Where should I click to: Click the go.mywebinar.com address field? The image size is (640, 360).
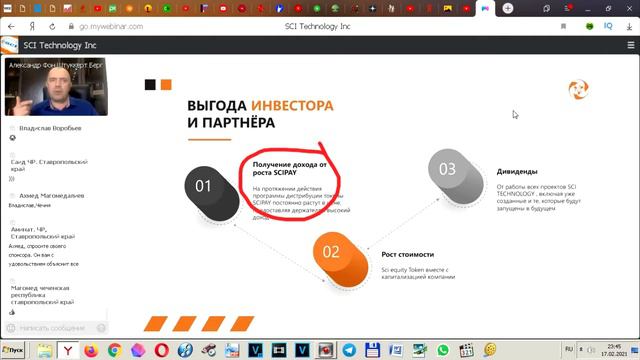point(111,27)
